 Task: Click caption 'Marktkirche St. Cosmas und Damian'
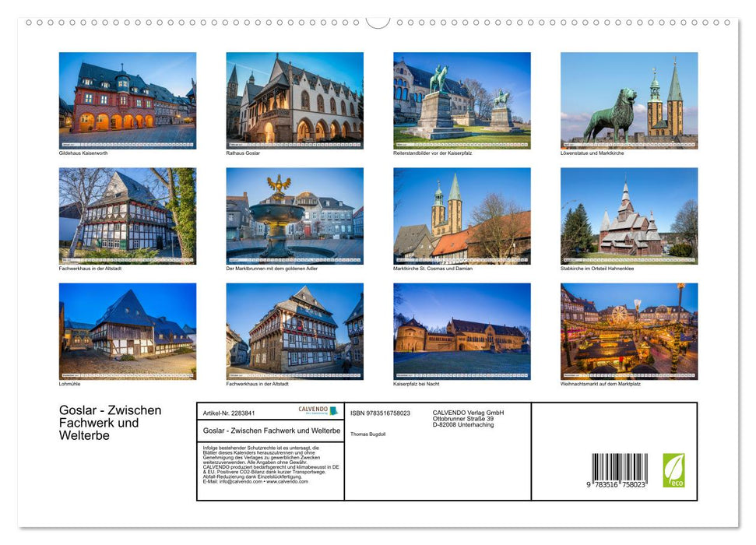(x=433, y=269)
